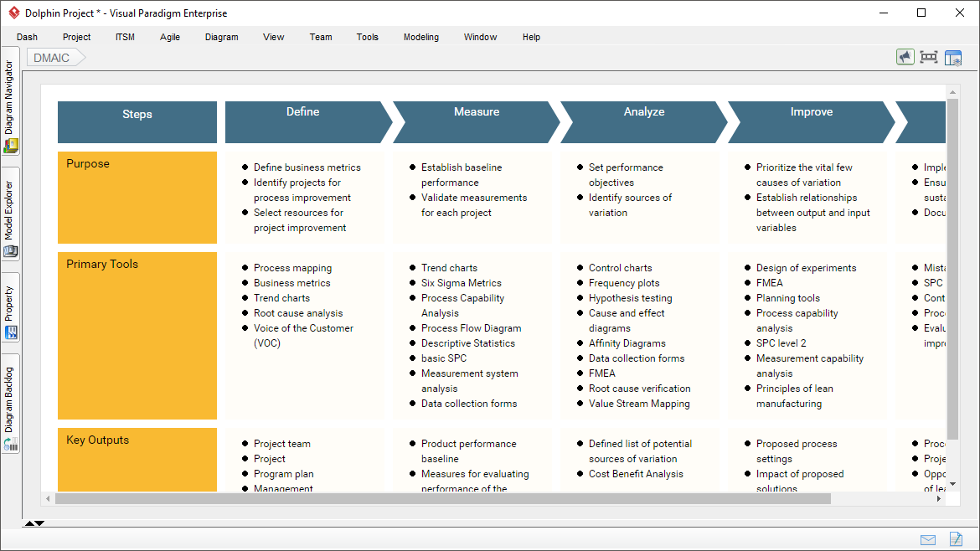The height and width of the screenshot is (551, 980).
Task: Open the Modeling menu
Action: coord(421,37)
